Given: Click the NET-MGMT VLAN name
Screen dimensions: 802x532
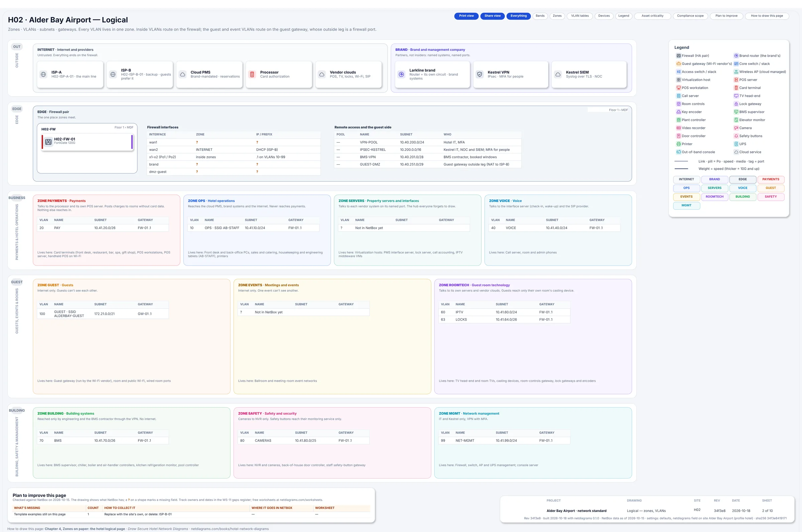Looking at the screenshot, I should tap(464, 441).
